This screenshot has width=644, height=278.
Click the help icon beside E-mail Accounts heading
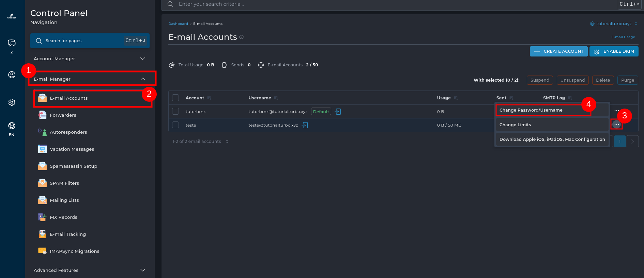242,37
